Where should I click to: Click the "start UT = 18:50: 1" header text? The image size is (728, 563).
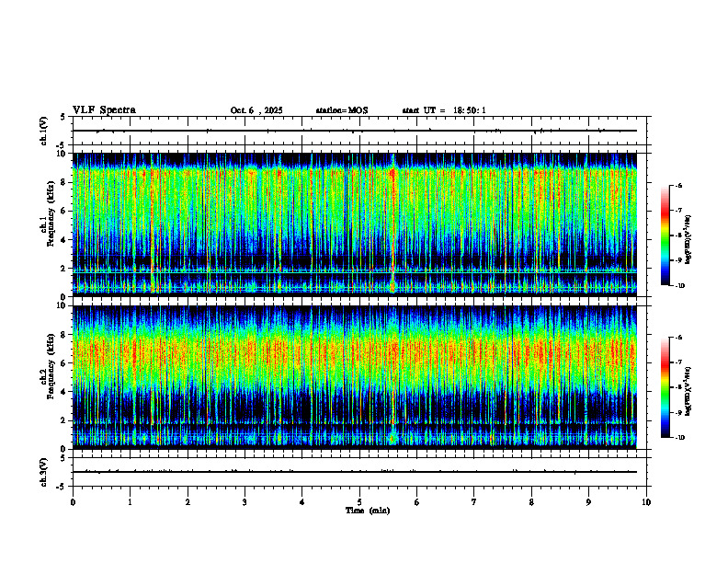click(444, 110)
